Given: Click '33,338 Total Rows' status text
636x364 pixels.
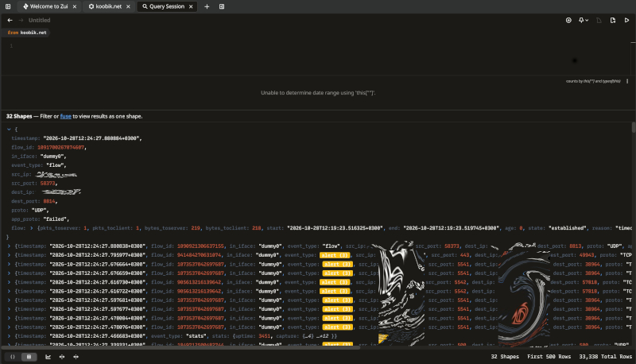Looking at the screenshot, I should point(605,357).
